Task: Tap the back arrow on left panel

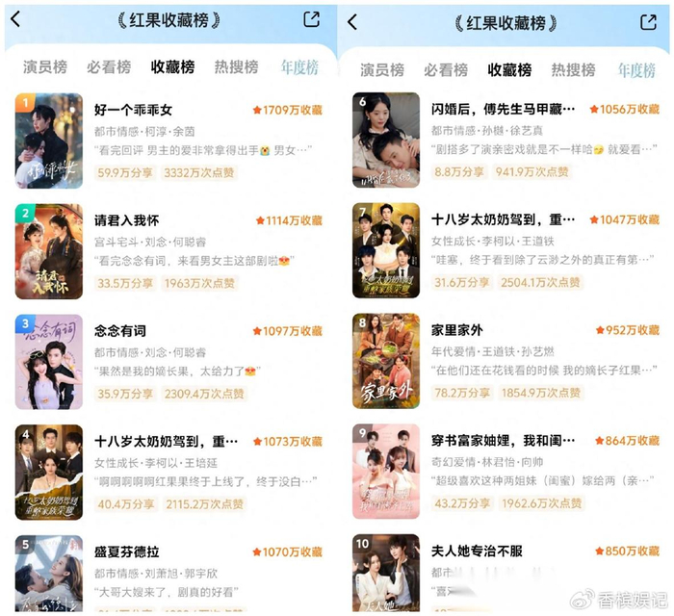Action: (15, 19)
